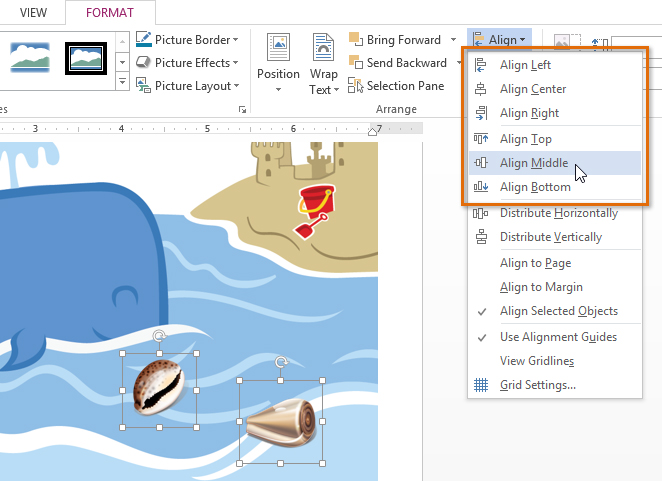662x481 pixels.
Task: Expand the Picture Layout dropdown arrow
Action: (x=236, y=86)
